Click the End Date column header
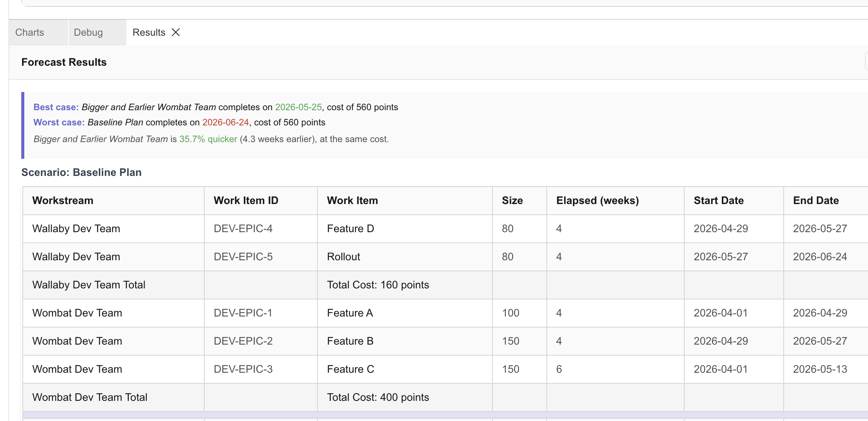 [816, 200]
